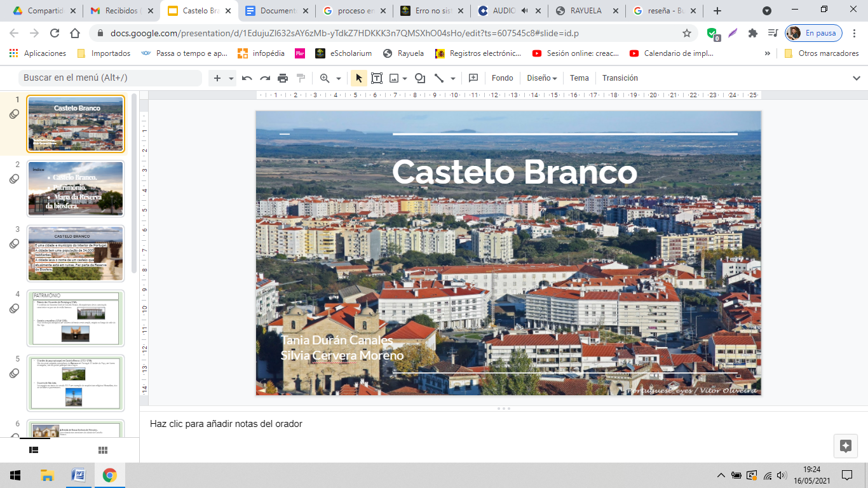Viewport: 868px width, 488px height.
Task: Click the Transición button
Action: tap(620, 78)
